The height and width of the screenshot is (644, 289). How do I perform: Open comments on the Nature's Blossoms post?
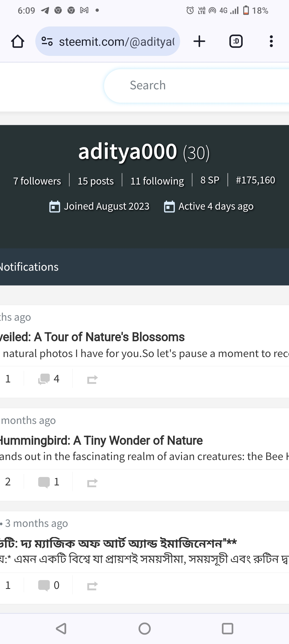tap(49, 379)
